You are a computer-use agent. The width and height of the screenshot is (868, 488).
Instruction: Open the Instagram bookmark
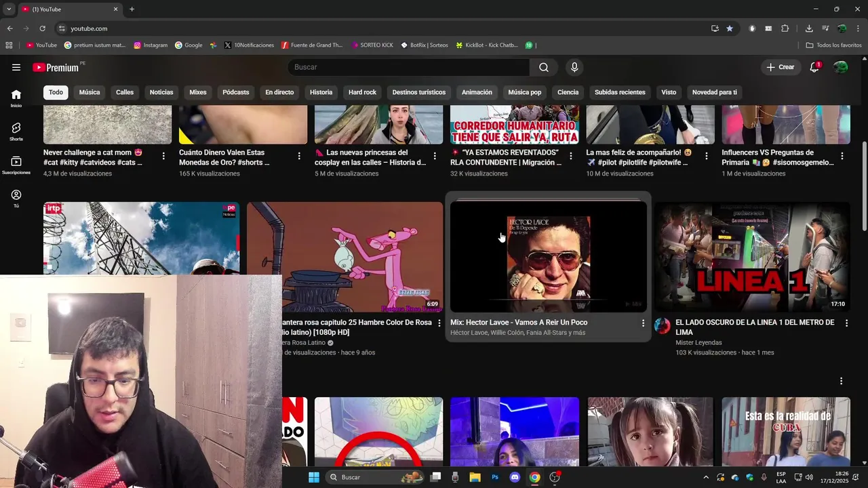tap(151, 45)
